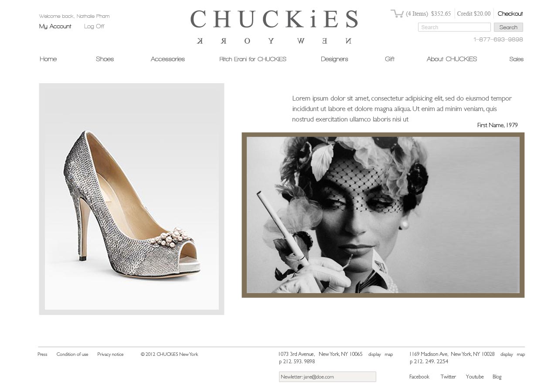558x392 pixels.
Task: Open My Account page
Action: click(x=55, y=26)
